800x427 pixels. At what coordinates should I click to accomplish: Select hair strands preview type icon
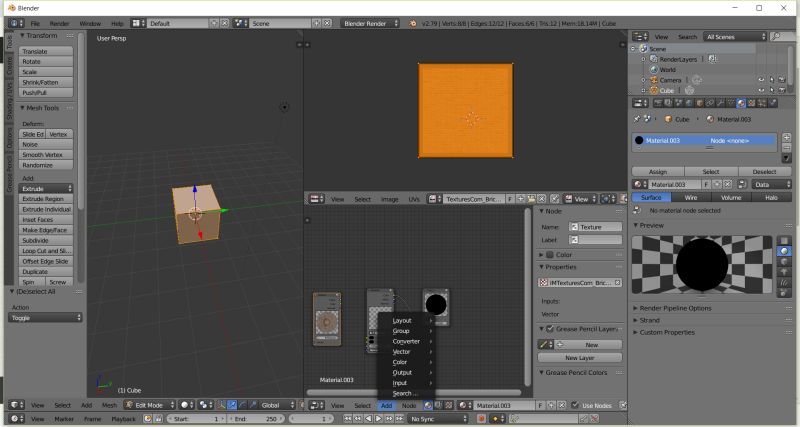(784, 282)
